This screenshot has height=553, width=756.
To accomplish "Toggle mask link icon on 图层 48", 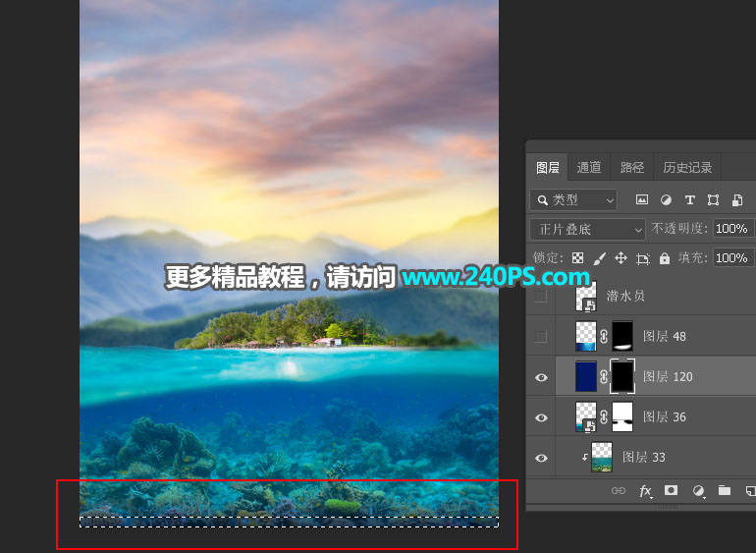I will pos(604,336).
